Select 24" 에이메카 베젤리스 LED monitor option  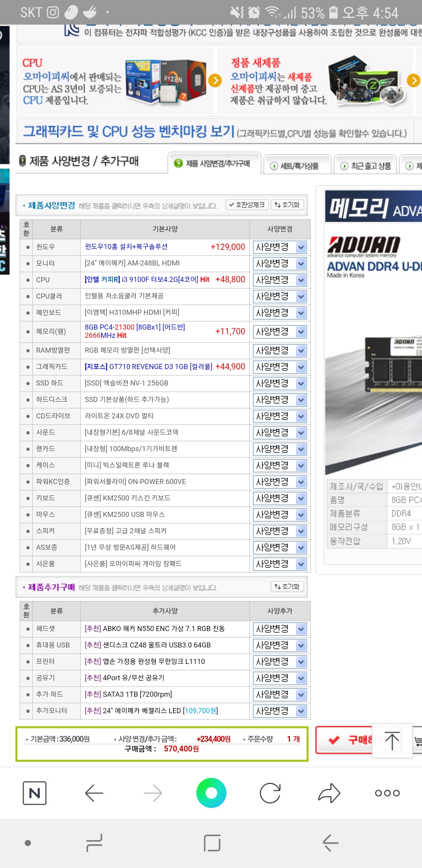pos(151,711)
